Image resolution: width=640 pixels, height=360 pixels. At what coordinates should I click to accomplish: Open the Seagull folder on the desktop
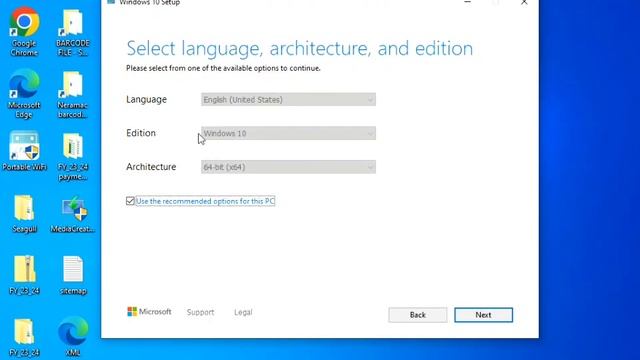click(x=24, y=214)
